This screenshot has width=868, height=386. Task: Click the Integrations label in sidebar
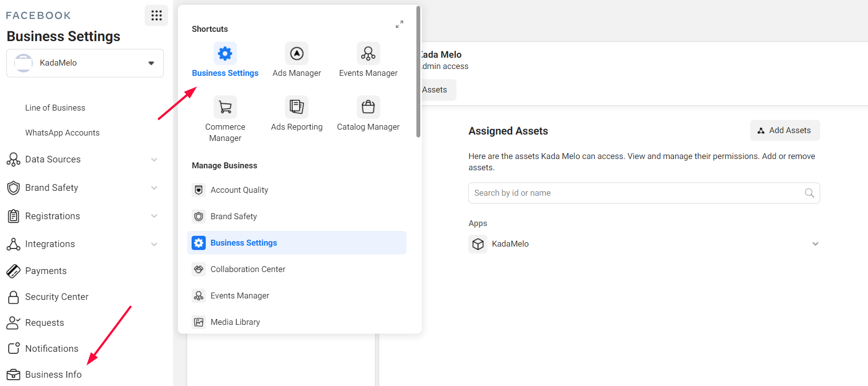click(50, 244)
